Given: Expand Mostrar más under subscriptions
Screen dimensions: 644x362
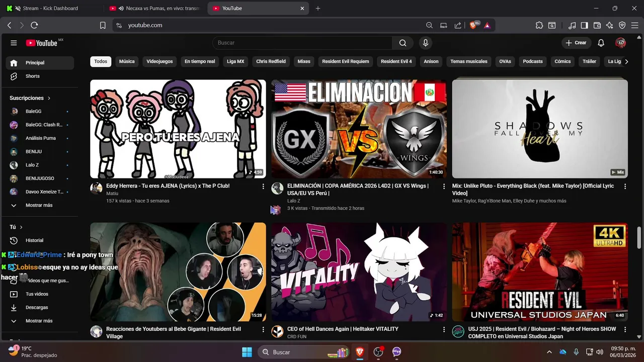Looking at the screenshot, I should click(x=40, y=205).
